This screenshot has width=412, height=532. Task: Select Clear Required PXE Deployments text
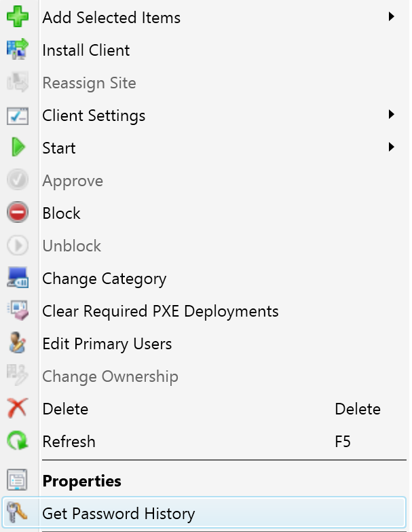click(x=160, y=311)
